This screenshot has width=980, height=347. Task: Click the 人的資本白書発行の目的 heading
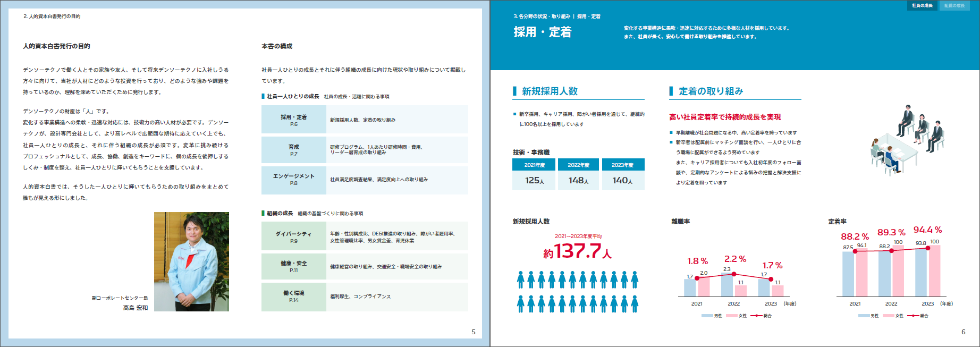(56, 46)
